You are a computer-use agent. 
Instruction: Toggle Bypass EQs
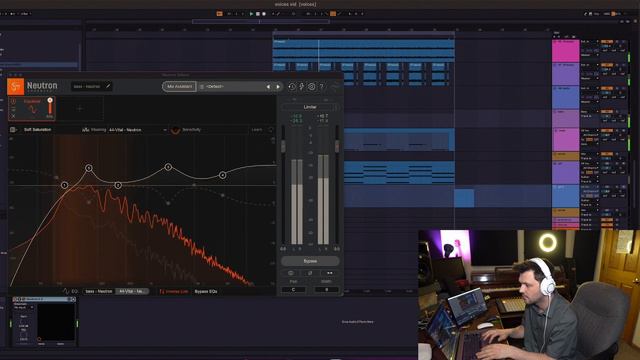coord(206,291)
